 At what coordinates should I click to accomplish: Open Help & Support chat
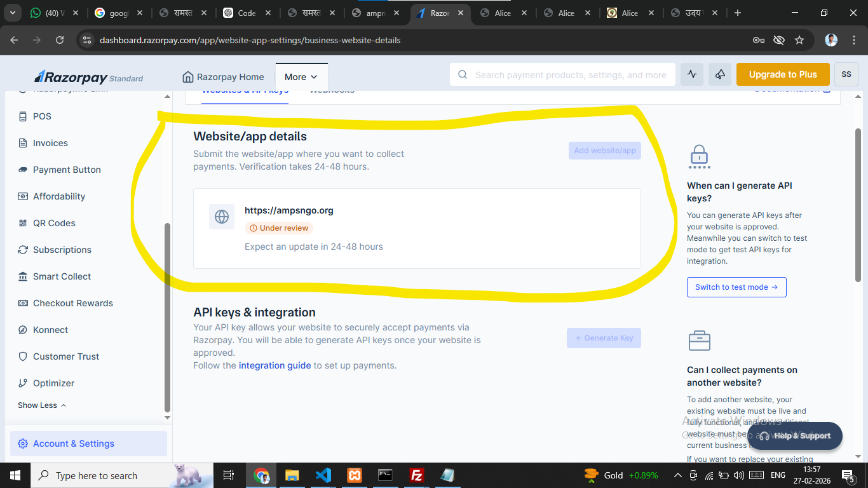pos(795,436)
